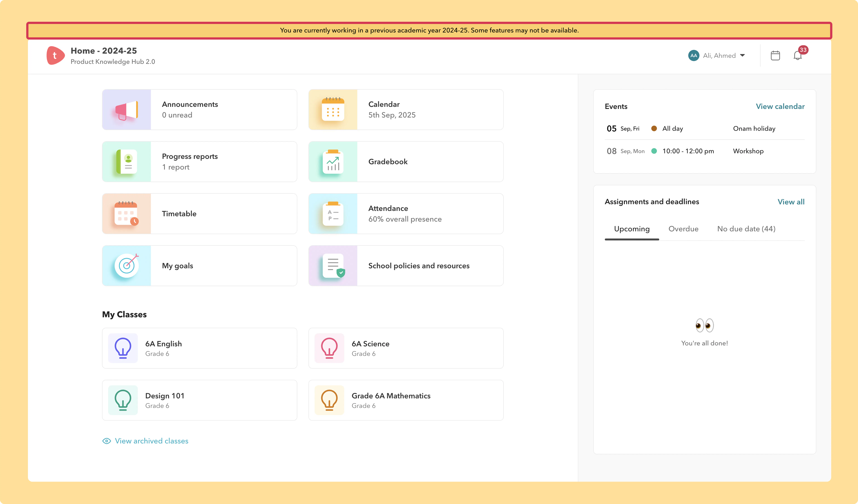858x504 pixels.
Task: Click the Grade 6A Mathematics bulb icon
Action: click(x=329, y=400)
